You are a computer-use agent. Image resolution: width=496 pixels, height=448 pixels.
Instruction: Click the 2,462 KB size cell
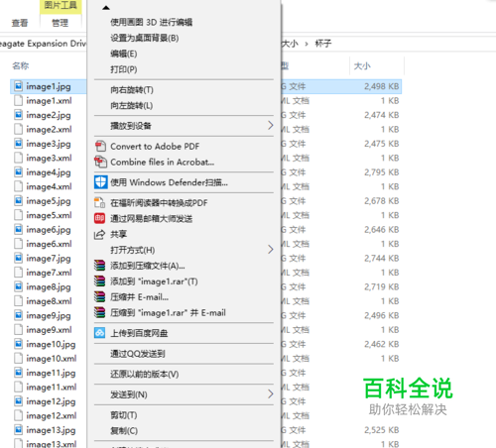coord(382,344)
